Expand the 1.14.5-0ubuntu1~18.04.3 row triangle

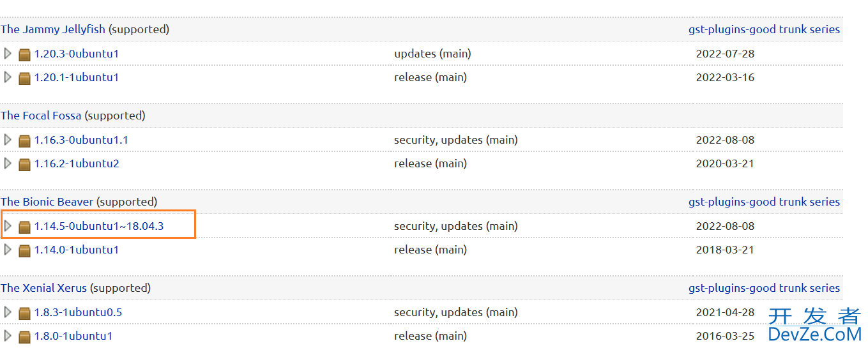tap(8, 226)
